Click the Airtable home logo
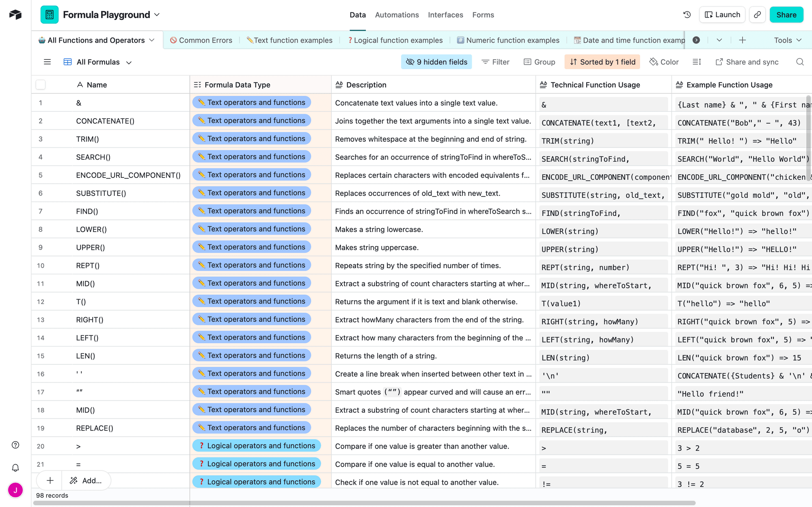Image resolution: width=812 pixels, height=507 pixels. [15, 15]
